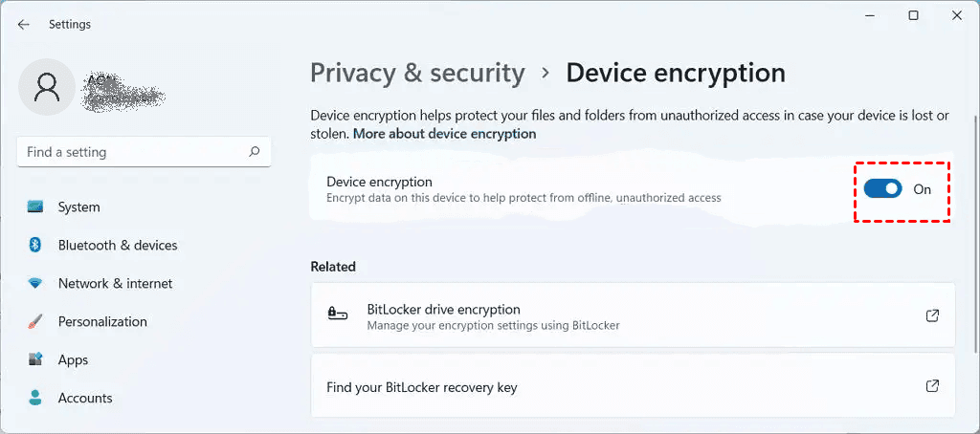This screenshot has height=434, width=980.
Task: Navigate to Privacy & security breadcrumb
Action: click(x=417, y=73)
